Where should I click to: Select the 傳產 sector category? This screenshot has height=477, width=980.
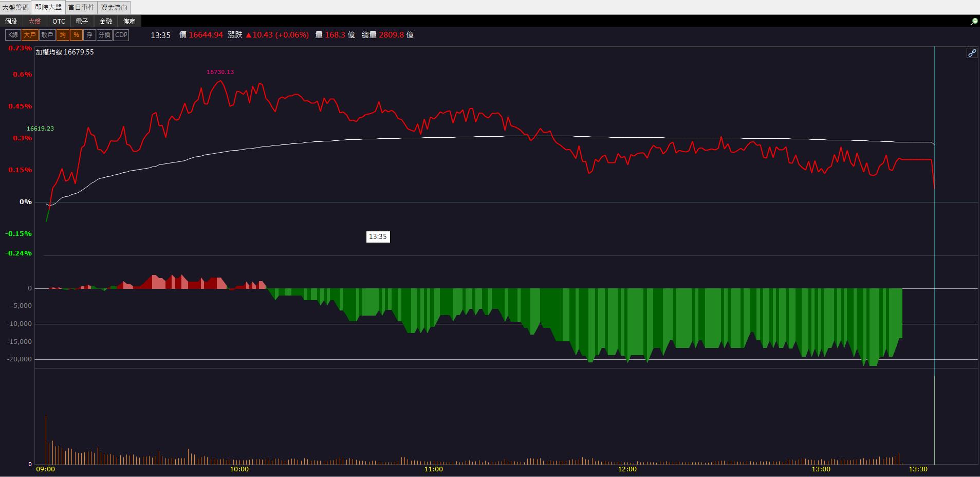click(129, 21)
